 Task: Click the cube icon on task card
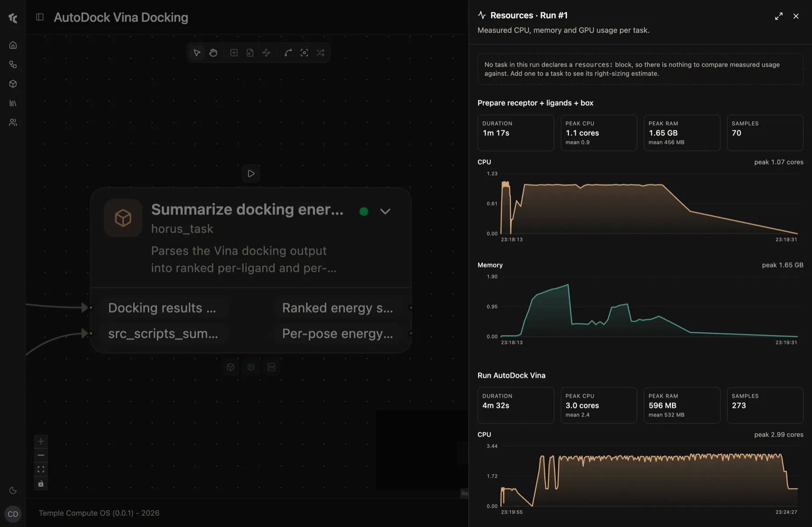(123, 218)
